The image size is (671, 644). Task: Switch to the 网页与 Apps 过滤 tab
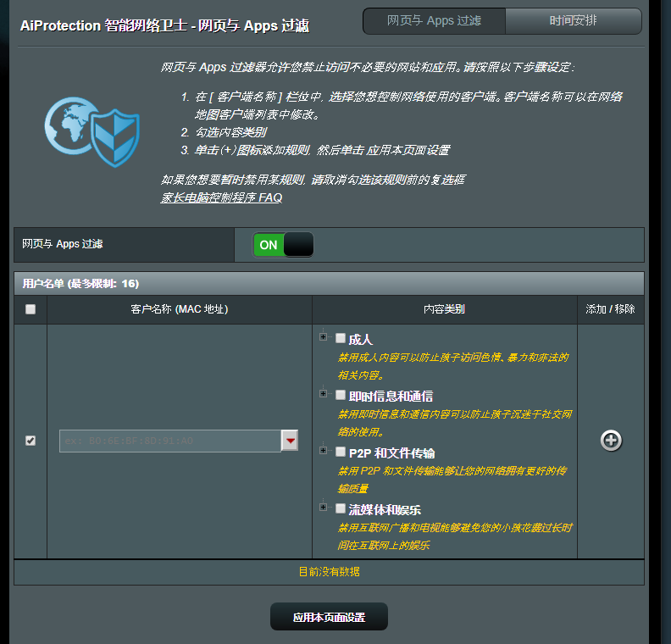tap(434, 21)
